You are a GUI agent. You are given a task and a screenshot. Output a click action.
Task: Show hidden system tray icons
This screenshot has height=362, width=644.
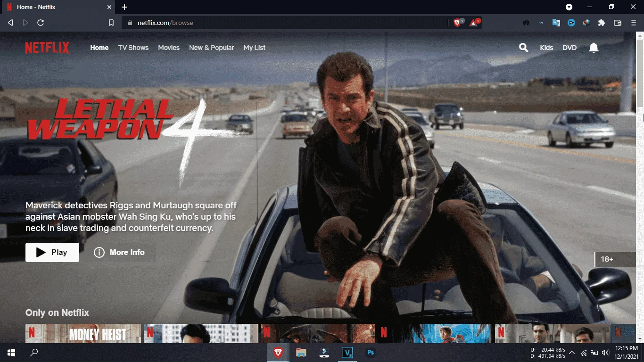coord(572,353)
